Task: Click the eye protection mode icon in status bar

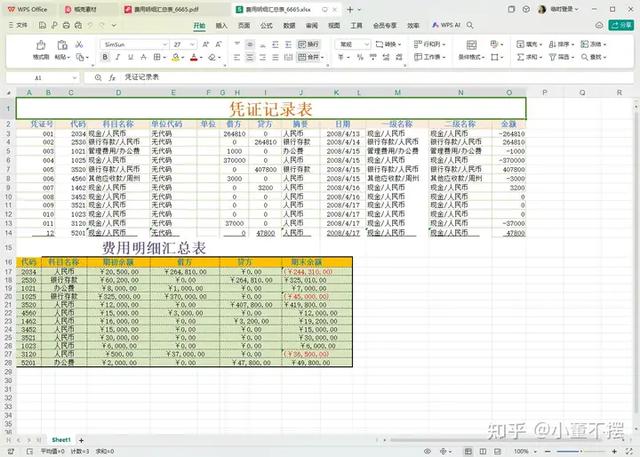Action: click(x=427, y=451)
